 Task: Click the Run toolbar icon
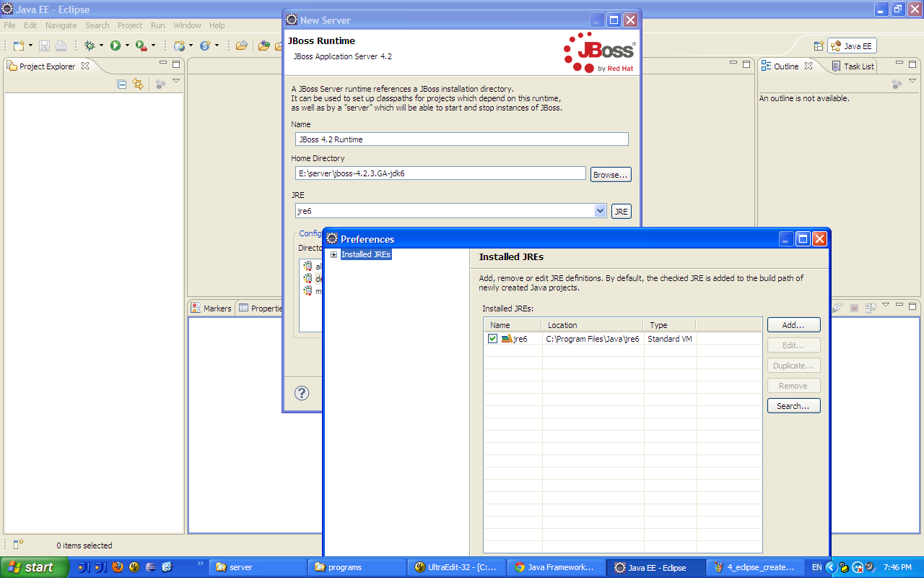pyautogui.click(x=117, y=44)
